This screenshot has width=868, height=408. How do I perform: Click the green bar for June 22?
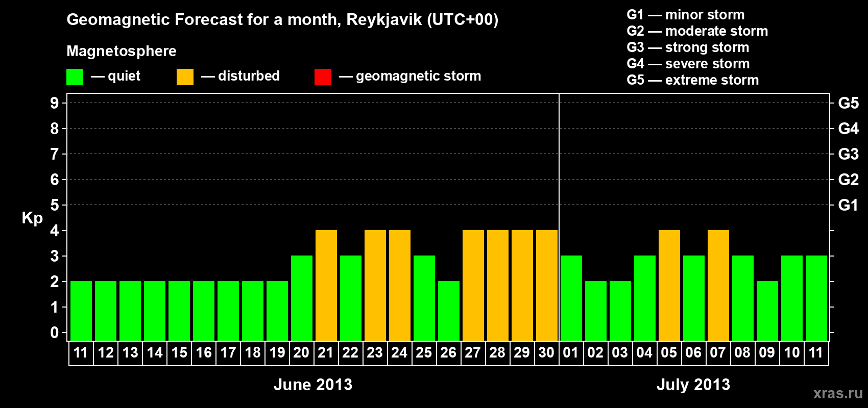351,298
